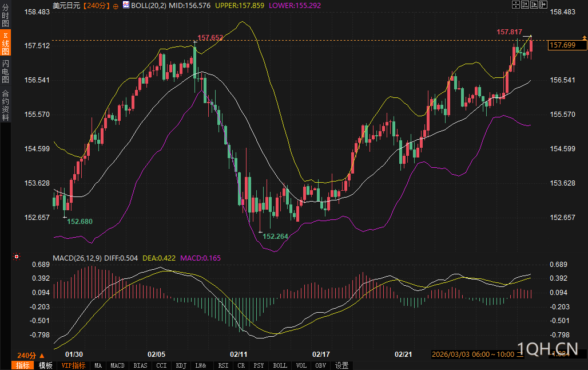
Task: Click the chart playback icon at top right
Action: coord(535,5)
